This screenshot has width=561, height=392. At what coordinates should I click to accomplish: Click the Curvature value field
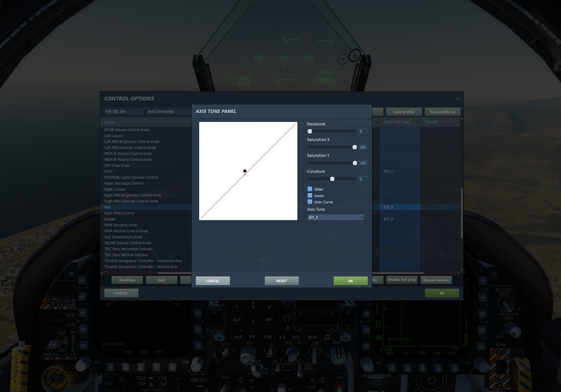pos(363,179)
